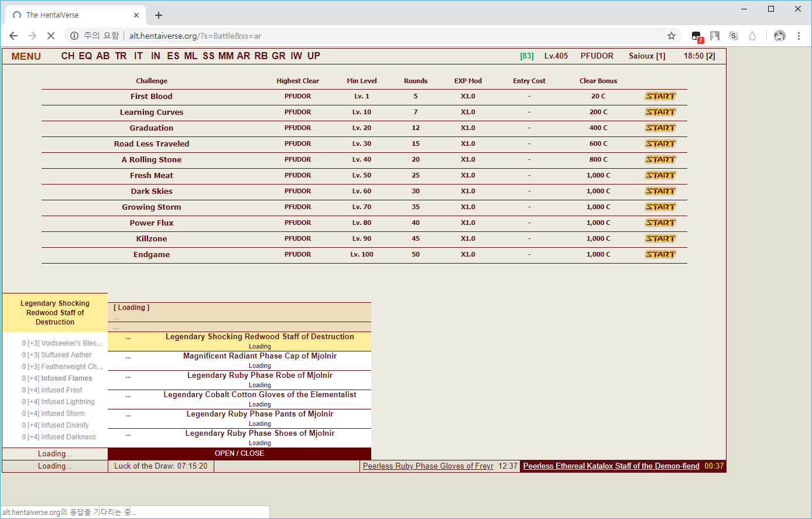
Task: Open the SS menu shortcut
Action: (x=208, y=56)
